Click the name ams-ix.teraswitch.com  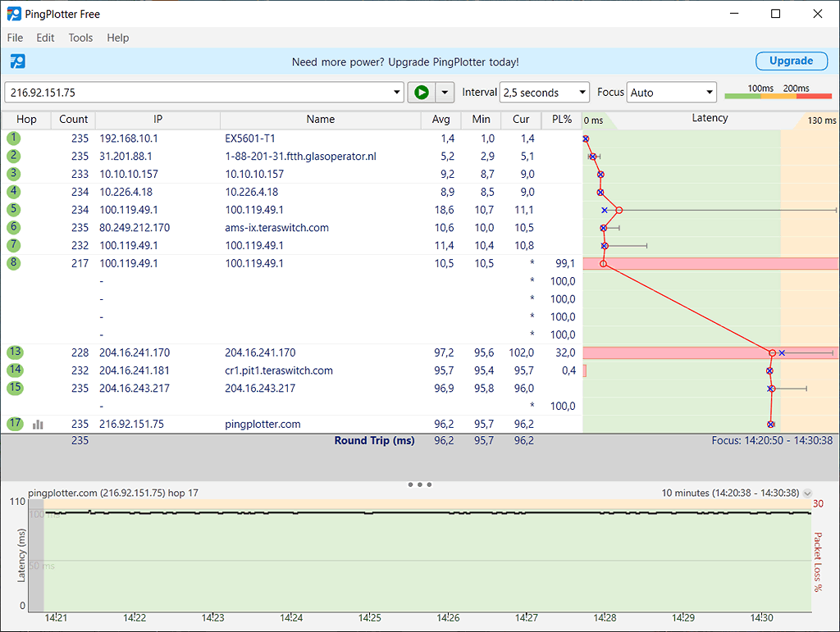pyautogui.click(x=277, y=227)
